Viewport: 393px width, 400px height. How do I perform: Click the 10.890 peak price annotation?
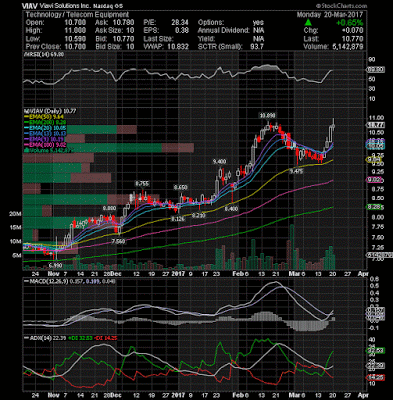tap(268, 116)
